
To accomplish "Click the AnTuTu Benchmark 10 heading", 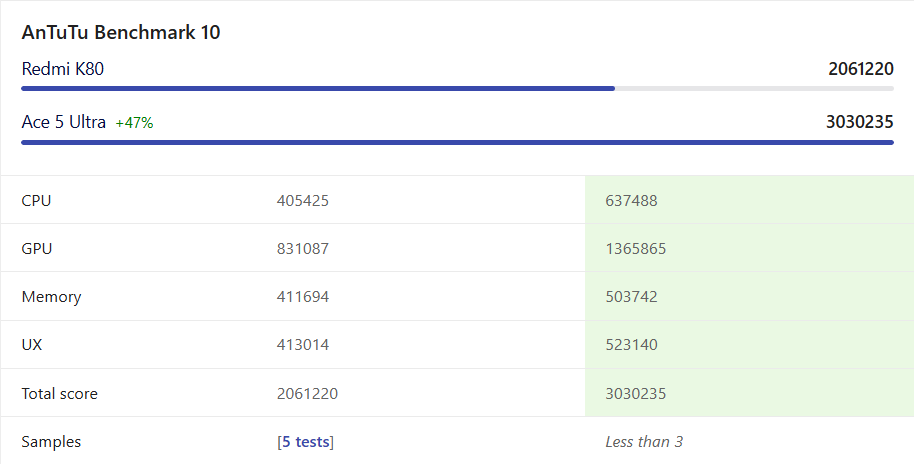I will point(121,32).
